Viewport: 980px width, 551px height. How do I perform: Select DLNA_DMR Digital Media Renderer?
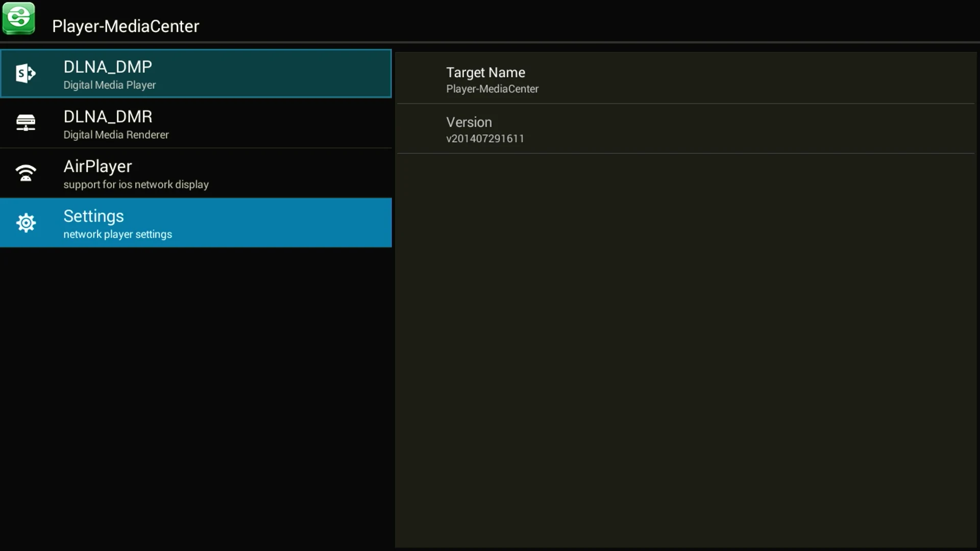(x=196, y=123)
